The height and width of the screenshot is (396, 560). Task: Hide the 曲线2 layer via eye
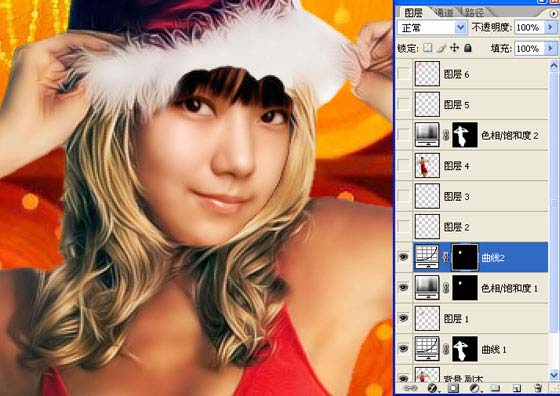404,257
